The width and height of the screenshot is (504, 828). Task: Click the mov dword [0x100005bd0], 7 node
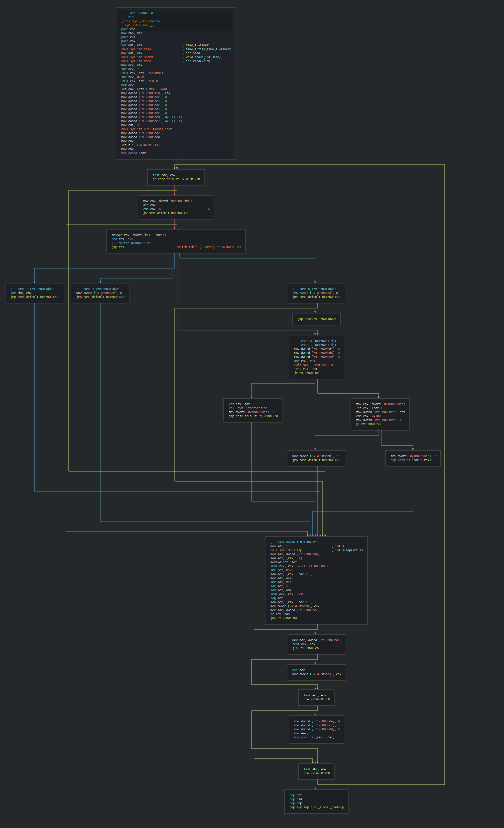tap(413, 458)
